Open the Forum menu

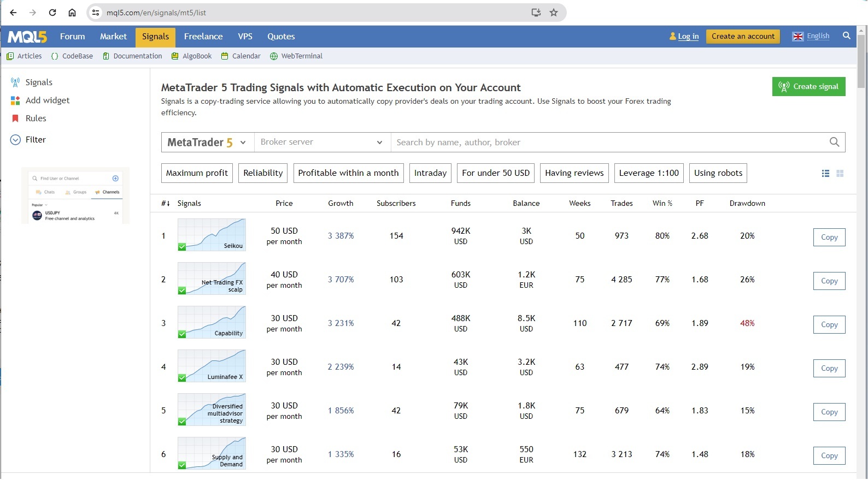point(73,37)
